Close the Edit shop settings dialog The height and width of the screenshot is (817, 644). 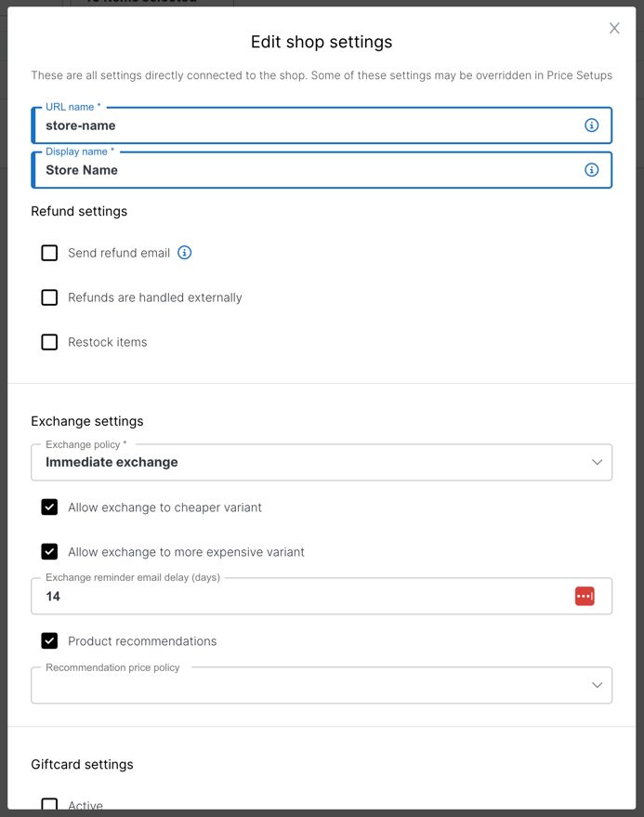coord(614,29)
